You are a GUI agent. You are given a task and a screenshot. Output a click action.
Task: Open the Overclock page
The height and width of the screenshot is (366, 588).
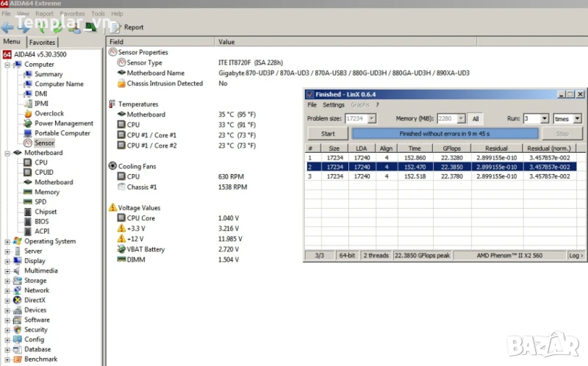(49, 113)
